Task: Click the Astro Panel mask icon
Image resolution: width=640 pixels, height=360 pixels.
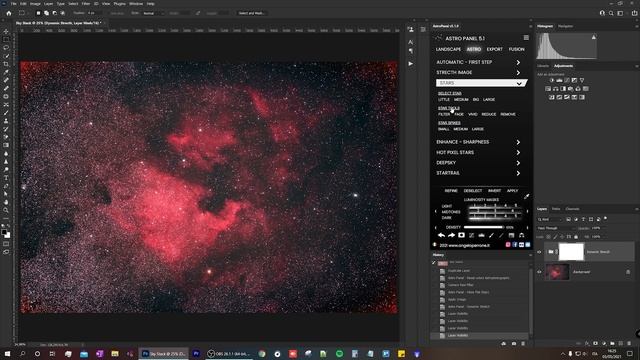Action: [461, 235]
